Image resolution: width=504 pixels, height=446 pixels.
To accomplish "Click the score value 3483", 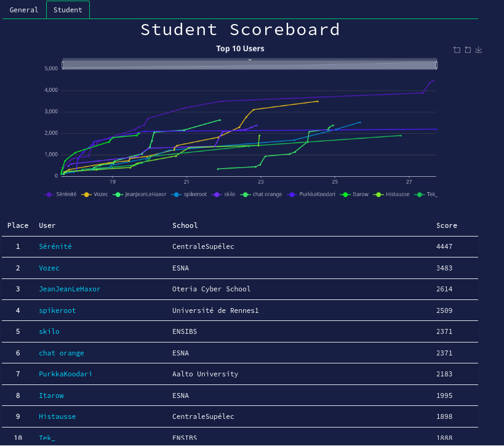I will 444,268.
